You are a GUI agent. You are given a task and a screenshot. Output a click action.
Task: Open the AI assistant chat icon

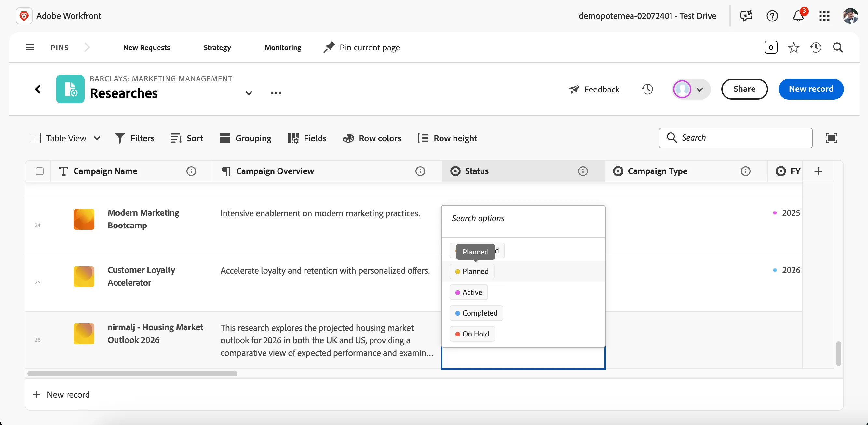click(746, 16)
